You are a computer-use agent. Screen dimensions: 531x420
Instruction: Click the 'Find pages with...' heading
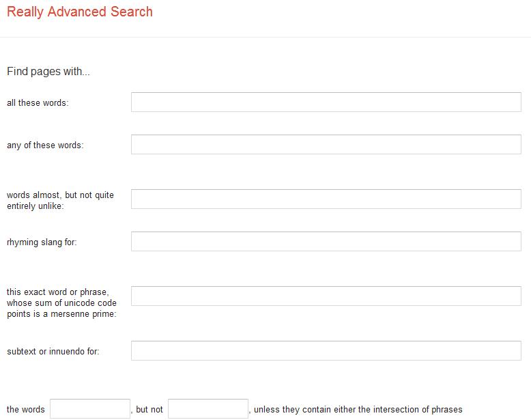tap(48, 72)
